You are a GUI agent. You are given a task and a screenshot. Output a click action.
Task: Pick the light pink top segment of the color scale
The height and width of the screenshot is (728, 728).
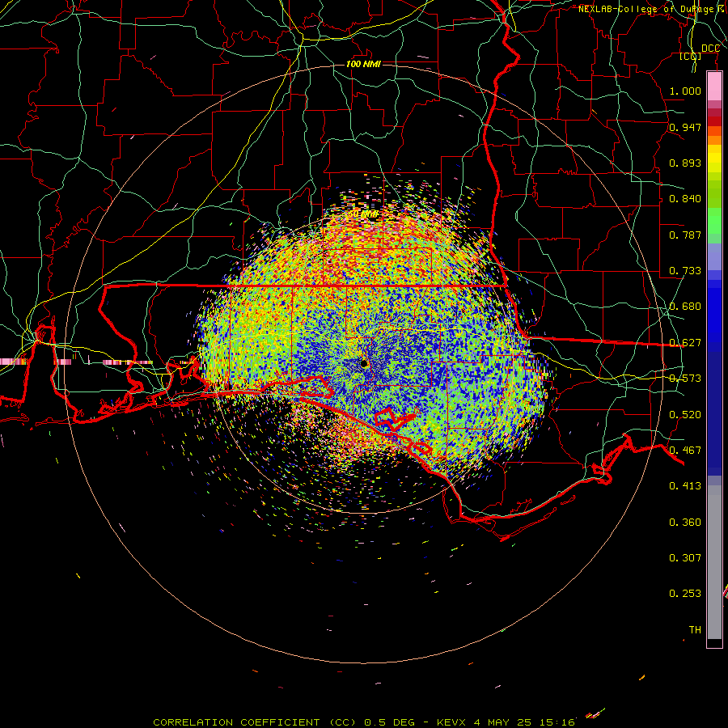(714, 86)
